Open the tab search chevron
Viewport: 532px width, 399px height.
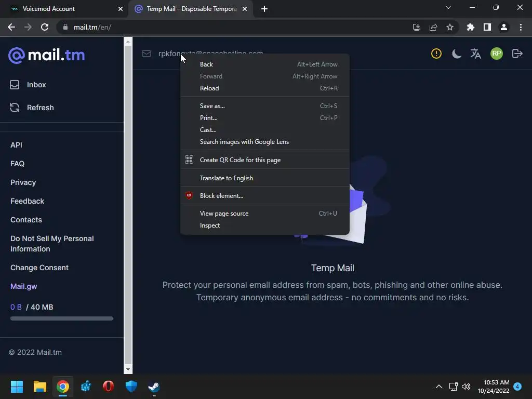tap(448, 7)
